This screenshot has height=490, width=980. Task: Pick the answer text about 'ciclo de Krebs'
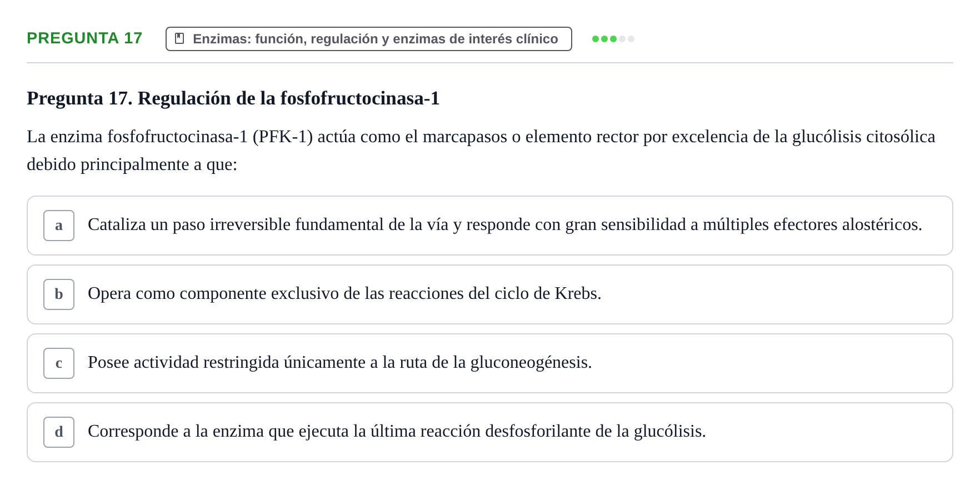[344, 293]
